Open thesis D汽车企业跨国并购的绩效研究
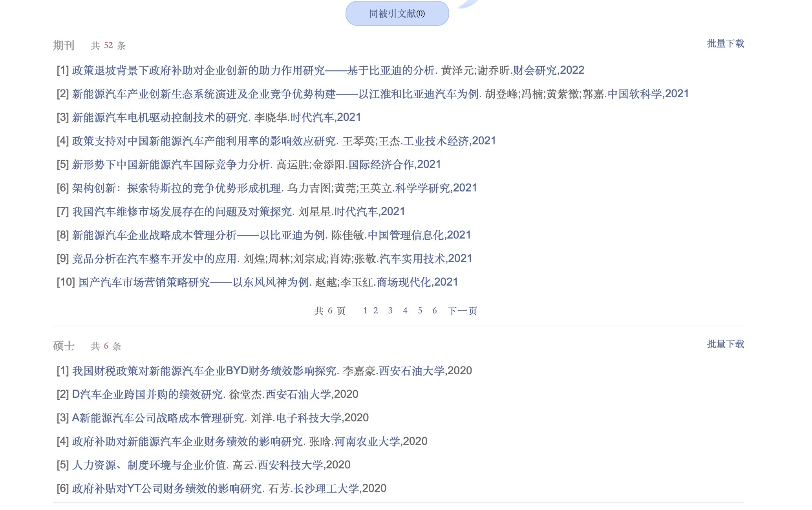 click(147, 395)
